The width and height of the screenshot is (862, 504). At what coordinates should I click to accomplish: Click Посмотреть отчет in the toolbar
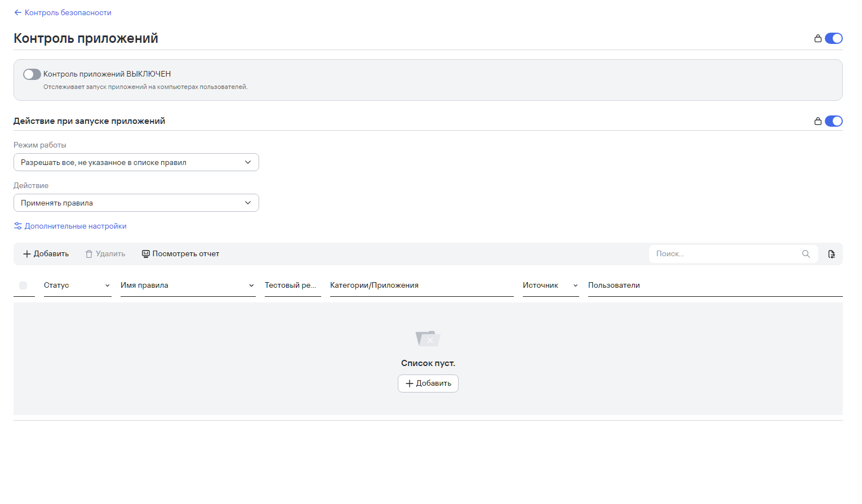click(x=181, y=254)
